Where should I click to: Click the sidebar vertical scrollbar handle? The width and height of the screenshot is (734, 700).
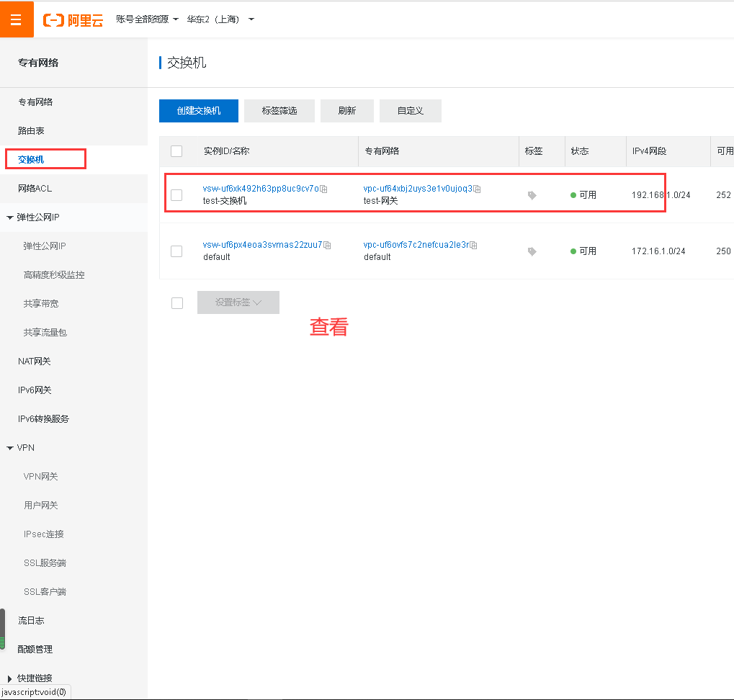coord(2,629)
